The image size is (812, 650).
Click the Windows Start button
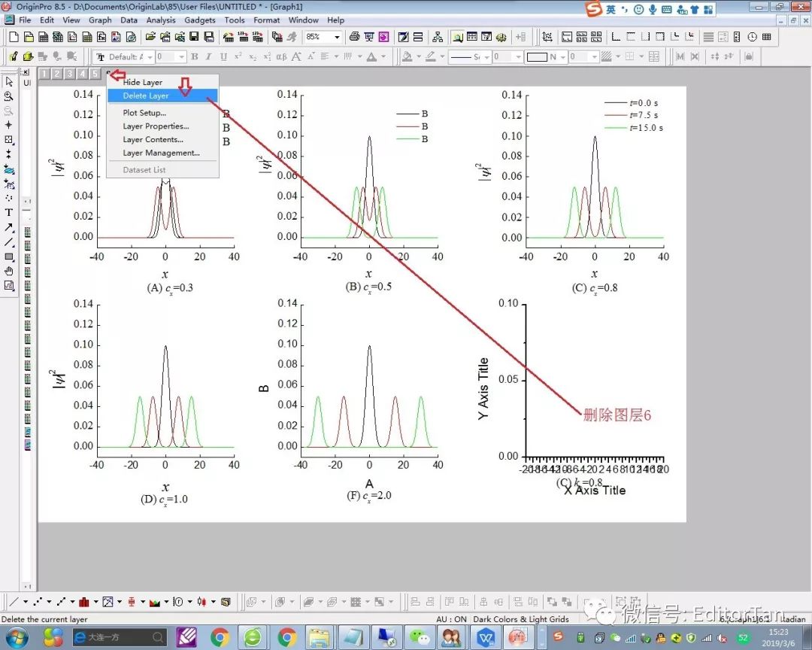(x=16, y=637)
